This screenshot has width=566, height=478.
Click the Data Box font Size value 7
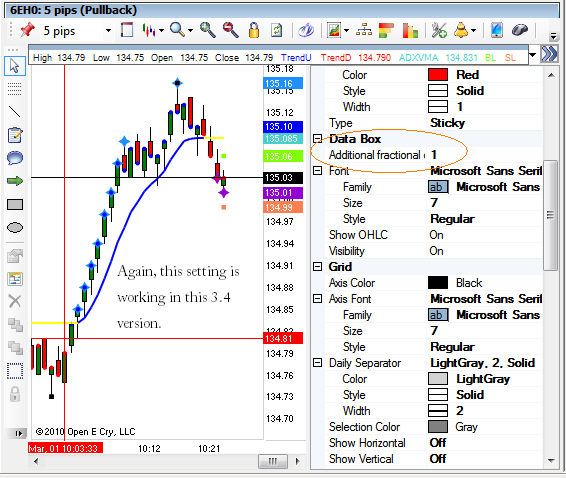pos(434,203)
